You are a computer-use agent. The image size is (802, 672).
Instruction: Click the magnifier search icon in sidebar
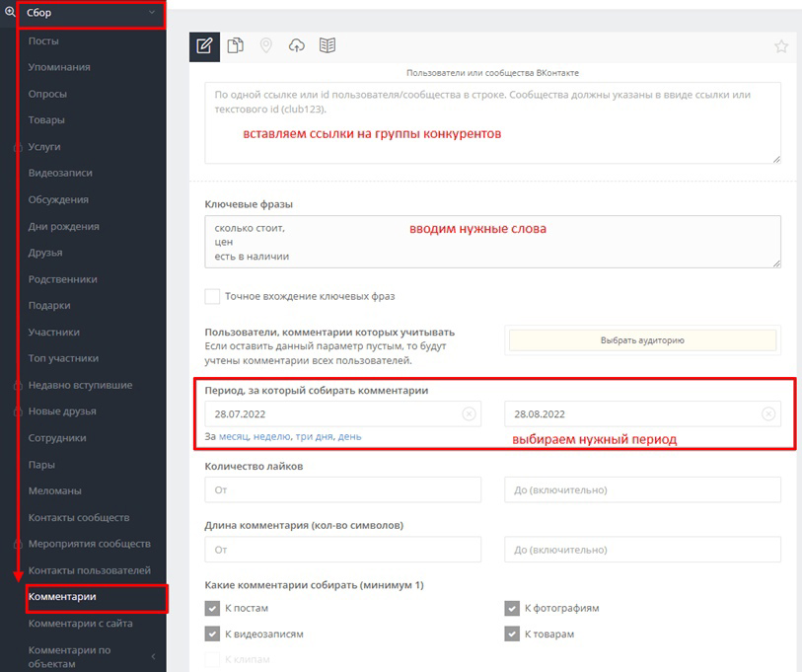click(10, 11)
